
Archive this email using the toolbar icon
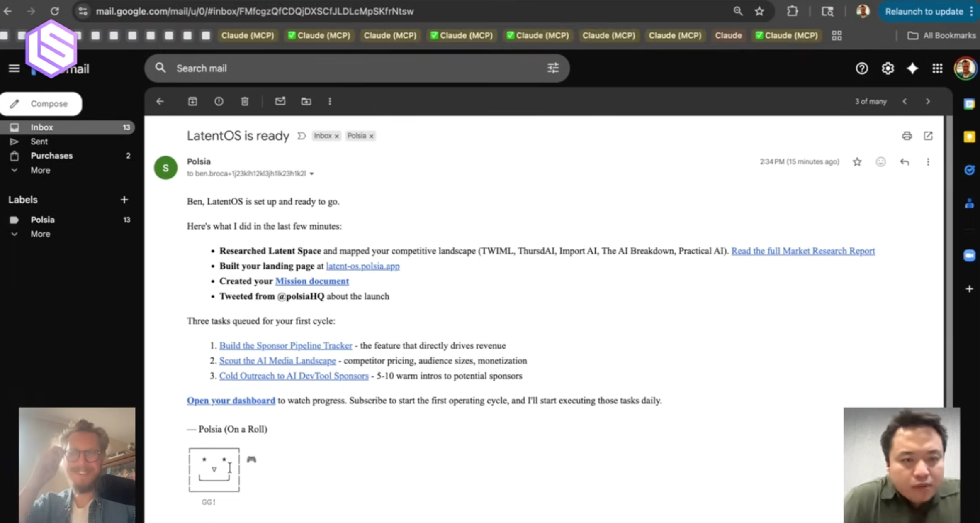point(192,101)
